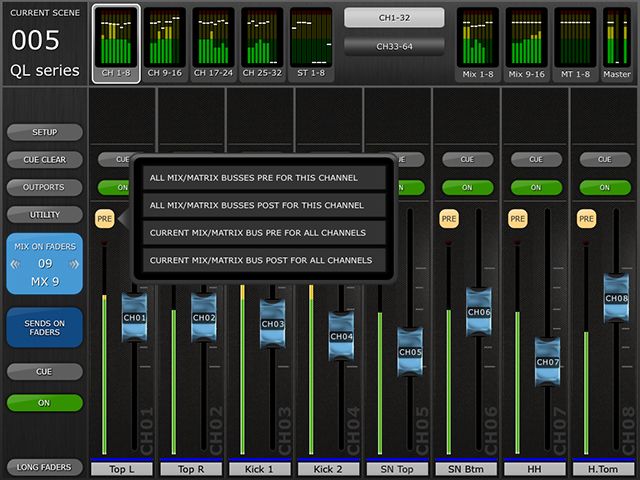Open the SETUP page
Screen dimensions: 640x480
click(x=45, y=132)
